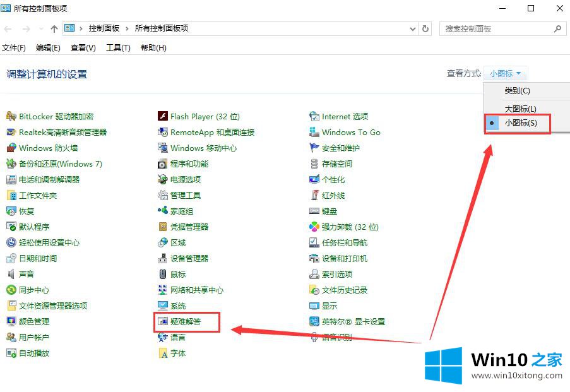
Task: Click the Flash Player (32 位) icon
Action: [162, 116]
